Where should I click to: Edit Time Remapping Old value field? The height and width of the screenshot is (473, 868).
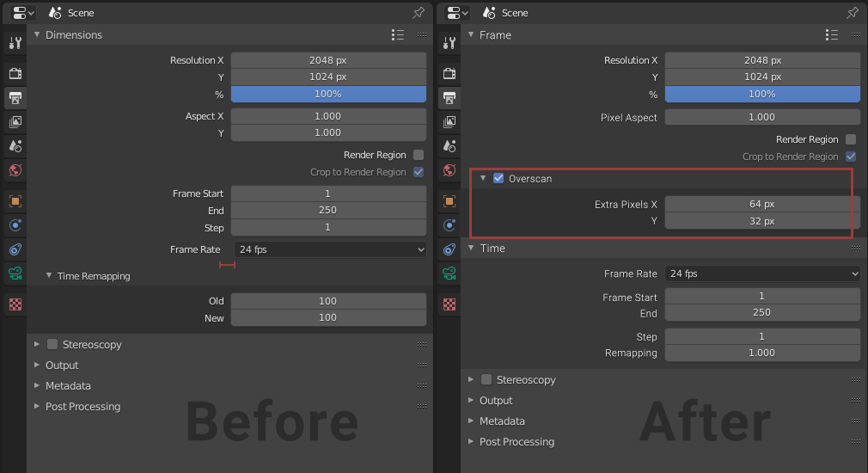pyautogui.click(x=328, y=301)
